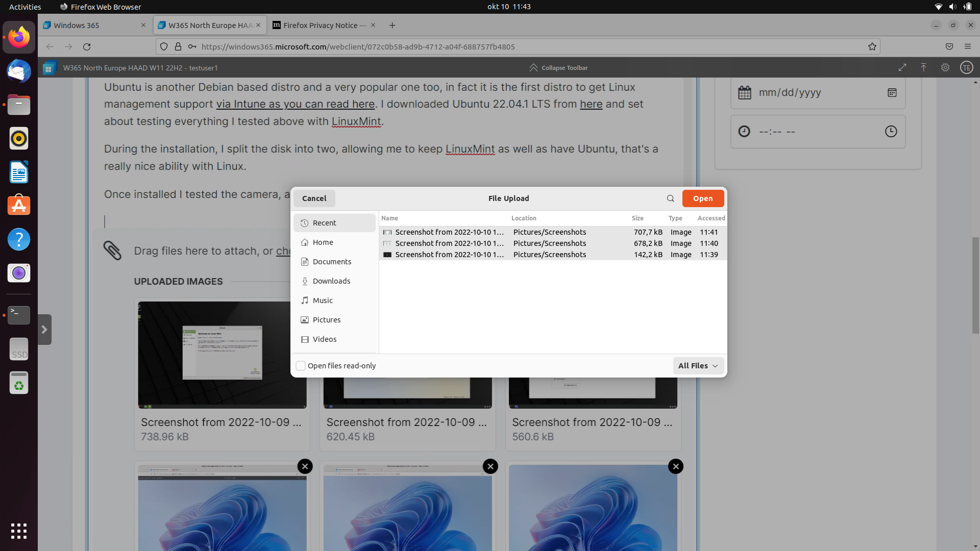Tick the Open files read-only checkbox
This screenshot has height=551, width=980.
click(x=301, y=366)
